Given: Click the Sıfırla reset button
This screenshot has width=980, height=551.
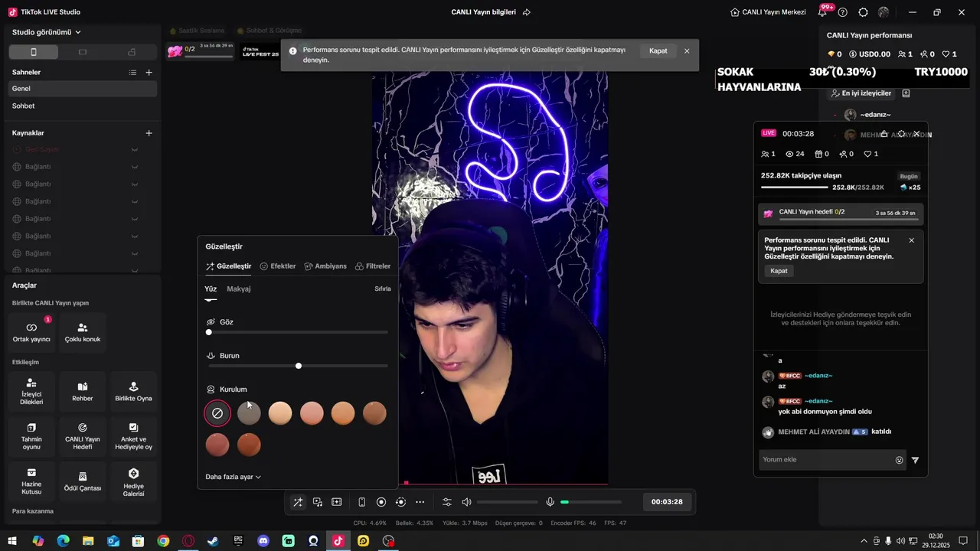Looking at the screenshot, I should [x=383, y=289].
